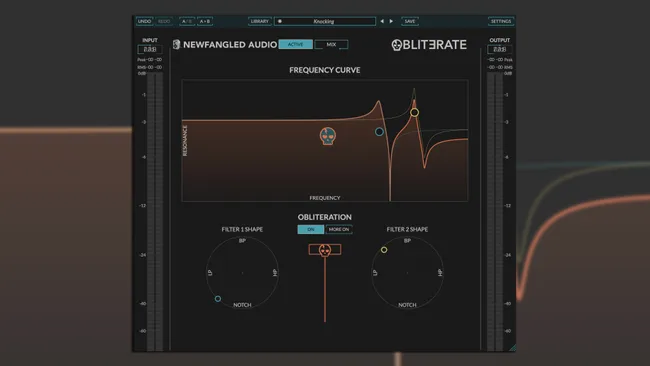Go to the previous preset arrow
This screenshot has width=650, height=366.
(382, 21)
